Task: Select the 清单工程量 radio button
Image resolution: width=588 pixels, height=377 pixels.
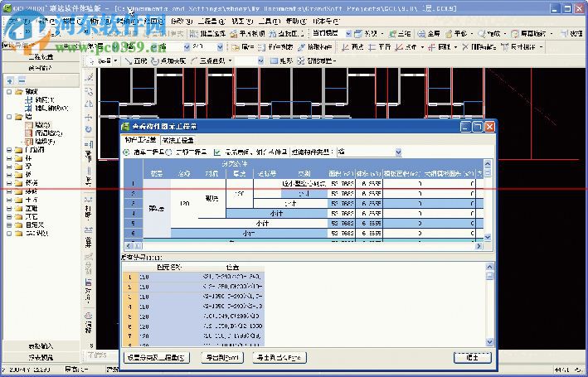Action: coord(127,152)
